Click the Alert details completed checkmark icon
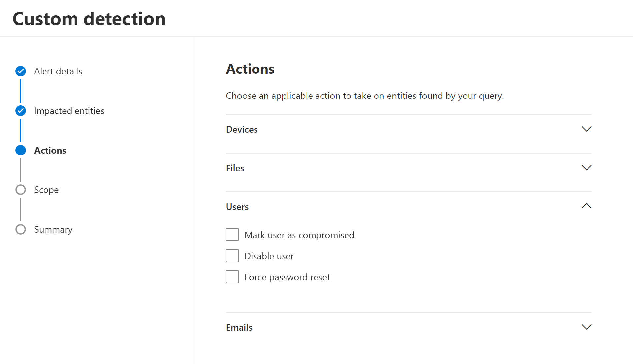 [x=21, y=71]
